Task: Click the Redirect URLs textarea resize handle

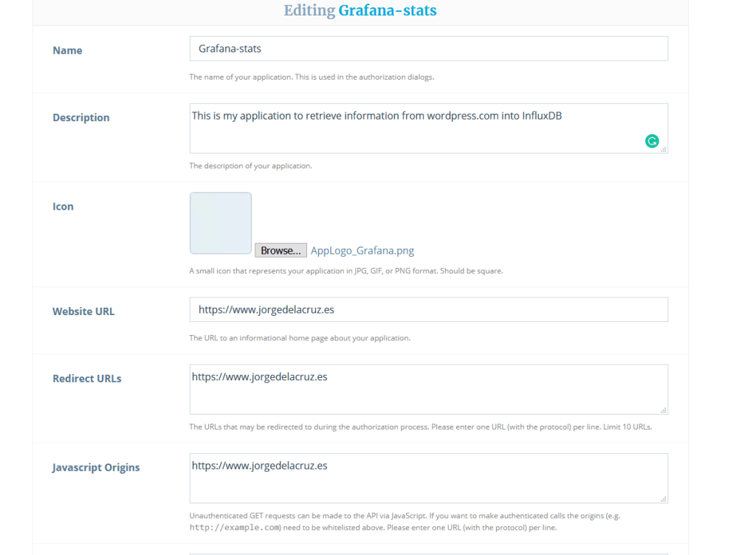Action: pos(664,410)
